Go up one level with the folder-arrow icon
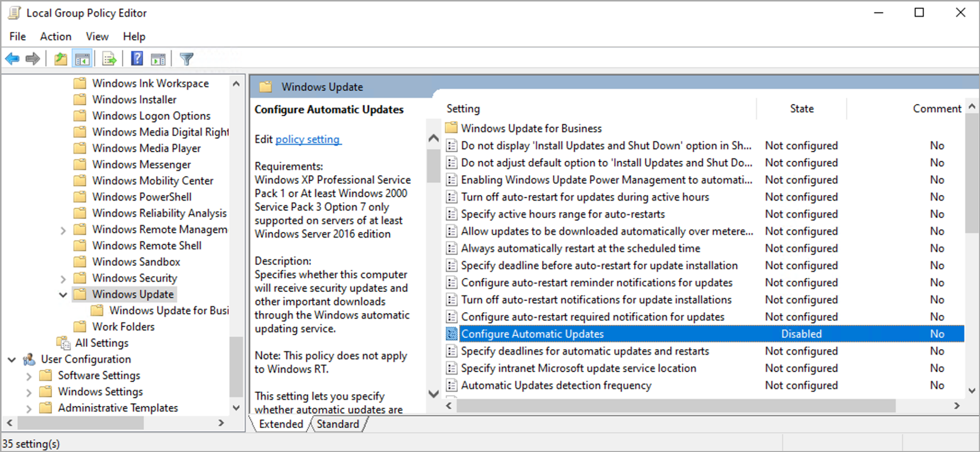This screenshot has width=980, height=452. [x=60, y=59]
